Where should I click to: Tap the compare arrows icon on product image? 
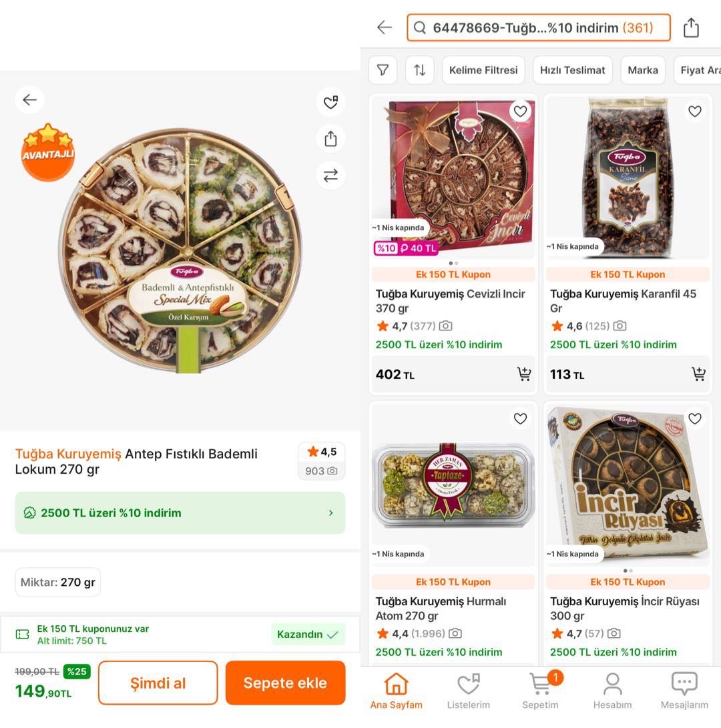click(330, 175)
